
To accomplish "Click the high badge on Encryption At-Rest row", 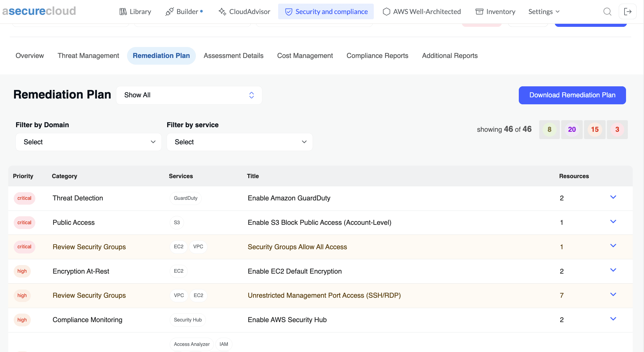I will click(22, 271).
